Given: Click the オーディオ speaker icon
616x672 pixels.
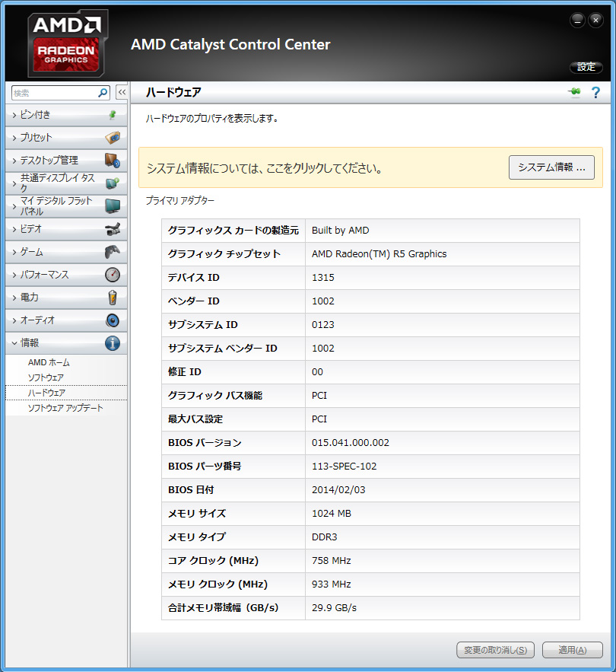Looking at the screenshot, I should pyautogui.click(x=113, y=320).
